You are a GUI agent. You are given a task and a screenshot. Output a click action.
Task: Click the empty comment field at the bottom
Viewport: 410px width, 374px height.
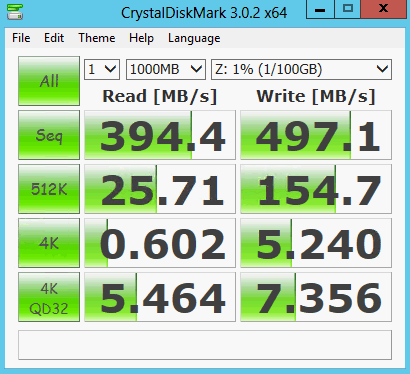[205, 345]
